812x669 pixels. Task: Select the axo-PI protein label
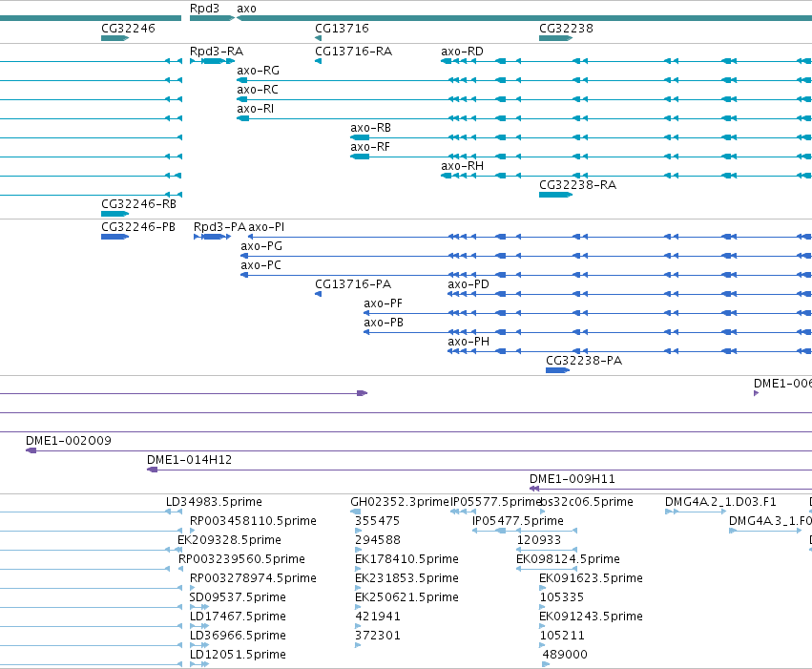click(266, 227)
